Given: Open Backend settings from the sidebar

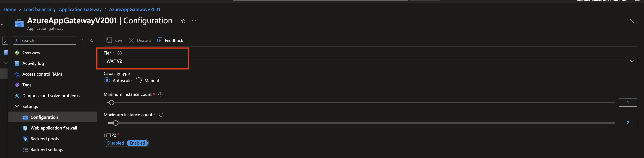Looking at the screenshot, I should (47, 149).
